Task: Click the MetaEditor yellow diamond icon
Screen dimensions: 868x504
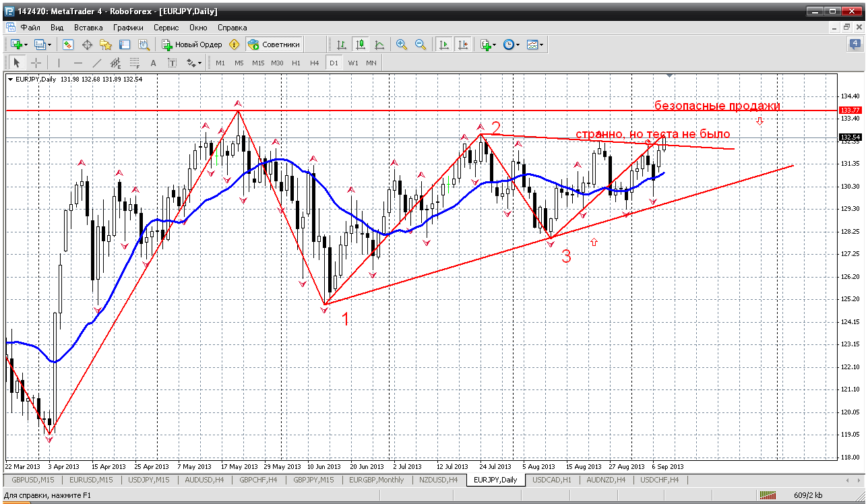Action: click(234, 44)
